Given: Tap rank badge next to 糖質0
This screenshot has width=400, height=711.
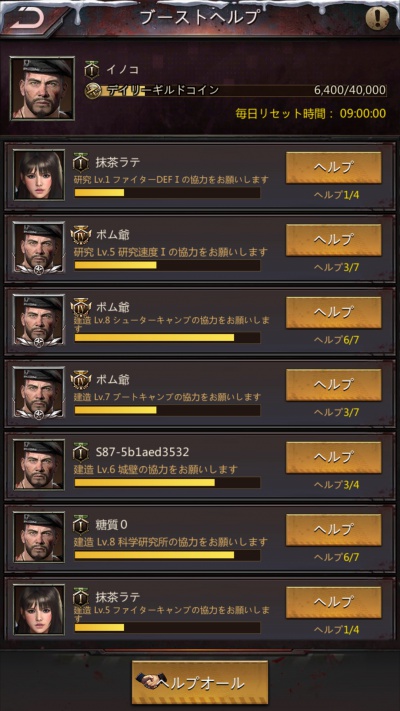Looking at the screenshot, I should (x=81, y=525).
